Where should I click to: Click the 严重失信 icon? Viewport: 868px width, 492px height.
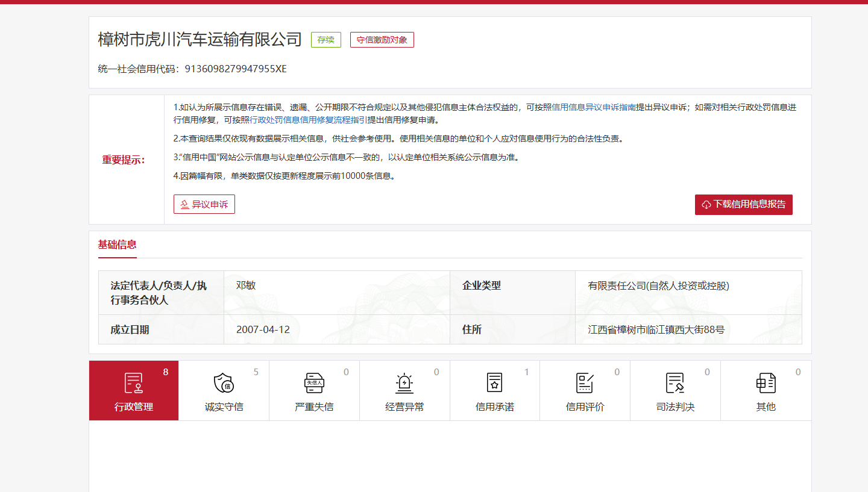point(314,383)
